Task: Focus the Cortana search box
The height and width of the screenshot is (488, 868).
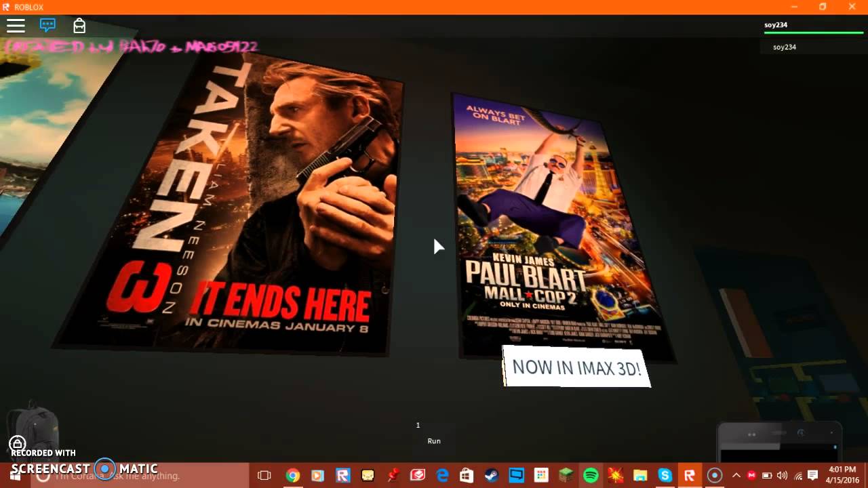Action: [x=139, y=475]
